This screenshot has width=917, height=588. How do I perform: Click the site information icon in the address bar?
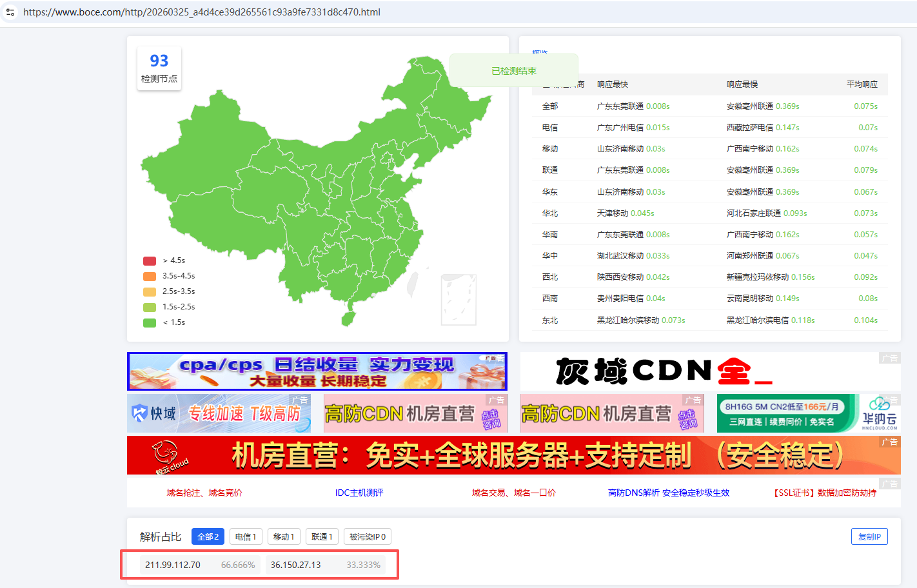10,12
